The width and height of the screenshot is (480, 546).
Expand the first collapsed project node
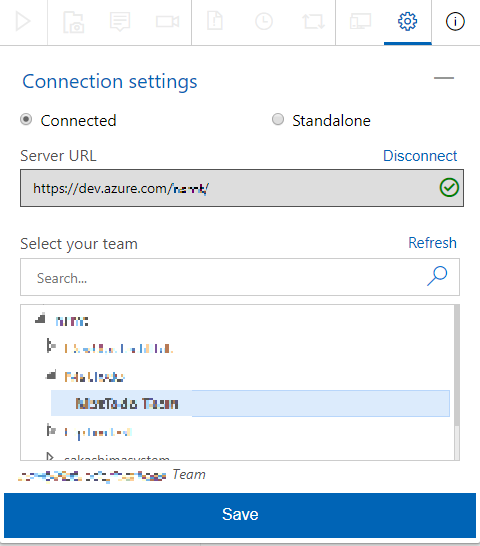pos(51,346)
